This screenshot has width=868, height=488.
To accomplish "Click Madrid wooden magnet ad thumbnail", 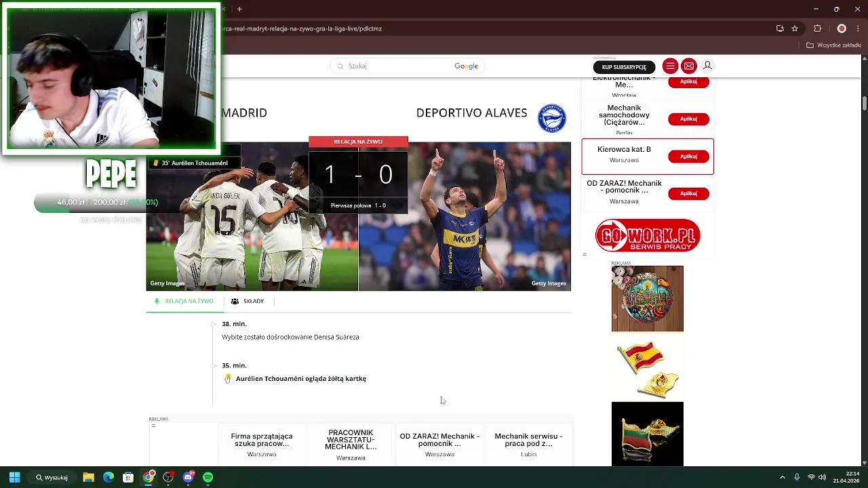I will pyautogui.click(x=648, y=299).
